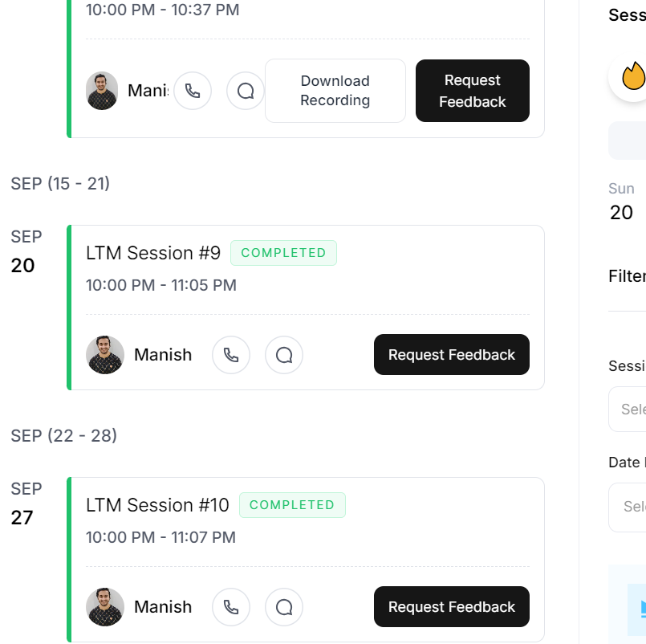646x644 pixels.
Task: Click chat icon in LTM Session #9 card
Action: click(284, 355)
